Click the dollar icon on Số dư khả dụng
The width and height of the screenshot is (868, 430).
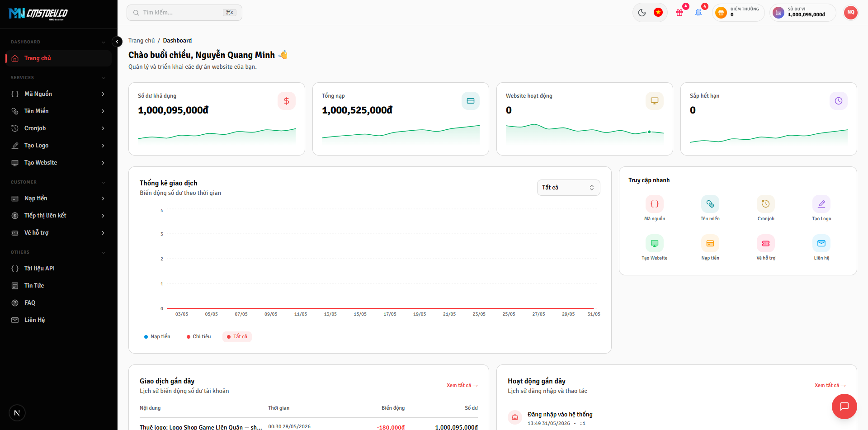pos(287,101)
